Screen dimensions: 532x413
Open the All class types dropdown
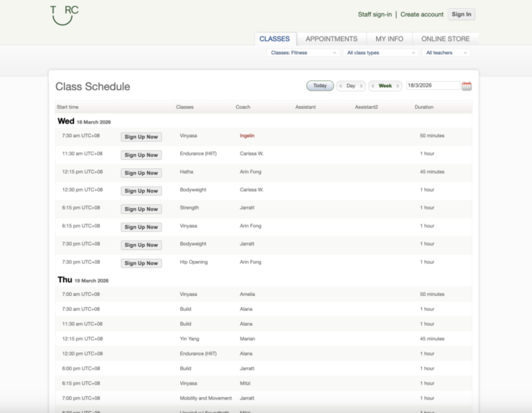(x=380, y=53)
